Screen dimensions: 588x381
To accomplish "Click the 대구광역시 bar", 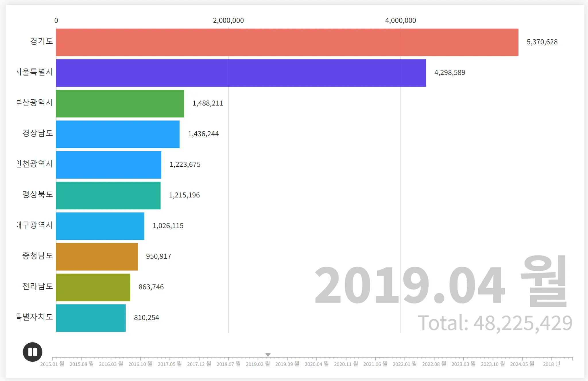I will click(100, 226).
